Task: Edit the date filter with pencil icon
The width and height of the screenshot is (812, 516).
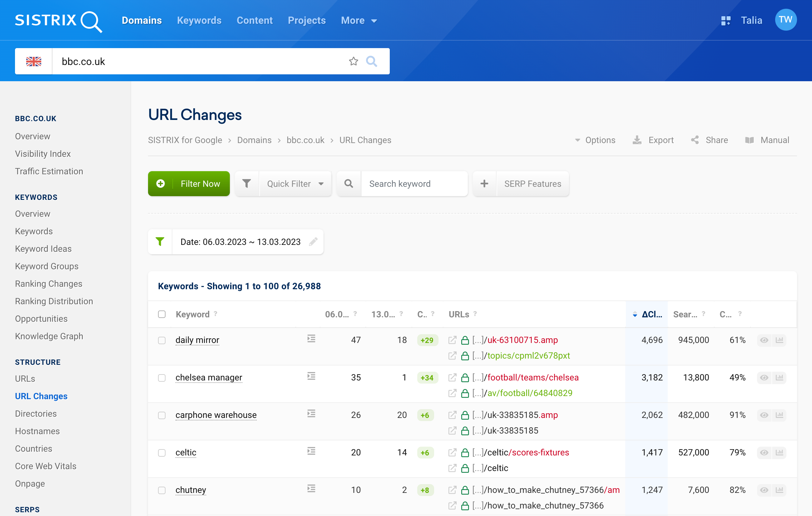Action: pos(313,241)
